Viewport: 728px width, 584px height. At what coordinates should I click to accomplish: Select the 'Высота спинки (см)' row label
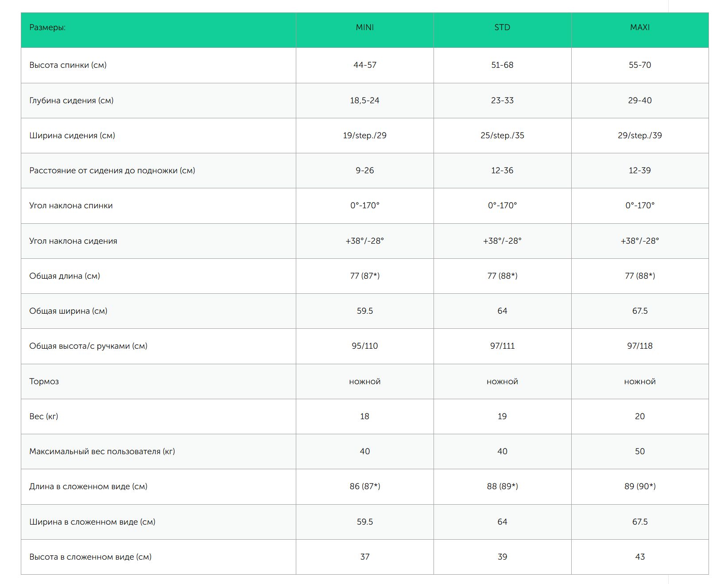(68, 65)
